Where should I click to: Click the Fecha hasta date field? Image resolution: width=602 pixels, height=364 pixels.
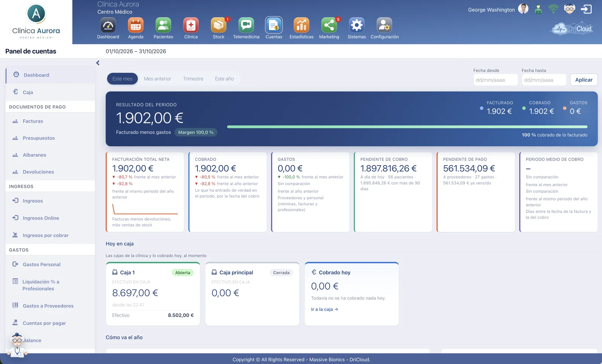click(x=544, y=80)
